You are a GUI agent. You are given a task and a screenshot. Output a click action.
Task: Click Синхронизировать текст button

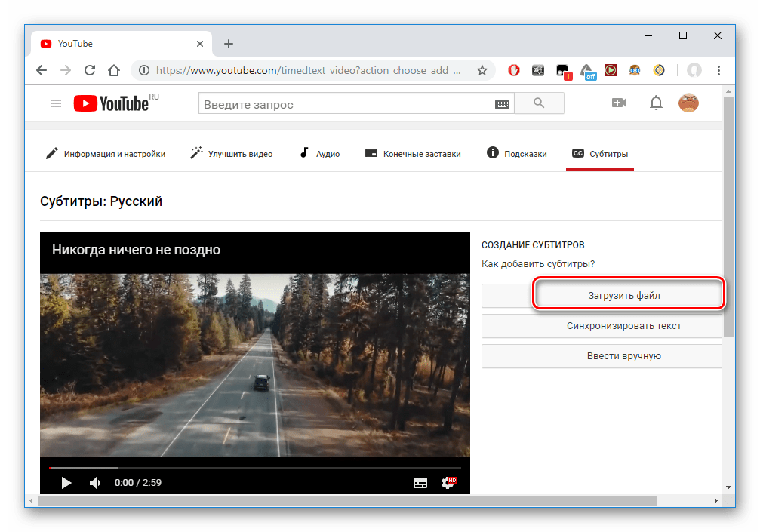(602, 326)
